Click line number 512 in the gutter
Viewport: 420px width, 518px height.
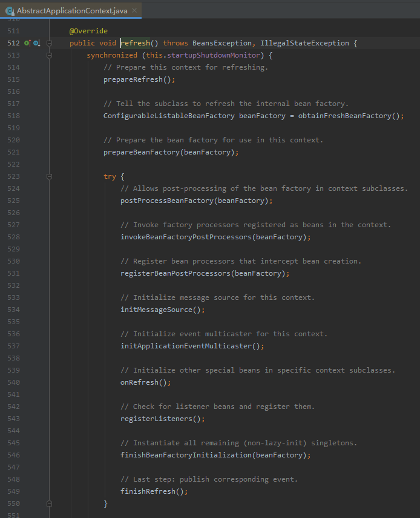13,43
